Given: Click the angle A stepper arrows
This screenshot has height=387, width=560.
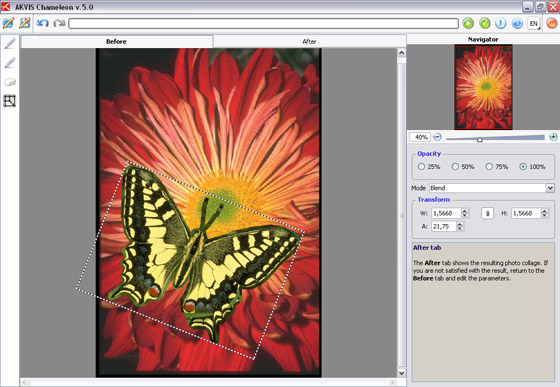Looking at the screenshot, I should 460,226.
